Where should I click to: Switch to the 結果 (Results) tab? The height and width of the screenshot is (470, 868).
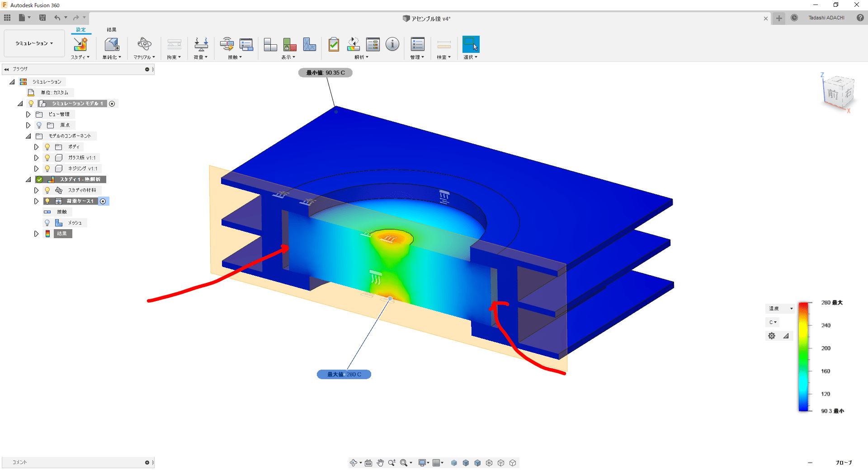[111, 29]
